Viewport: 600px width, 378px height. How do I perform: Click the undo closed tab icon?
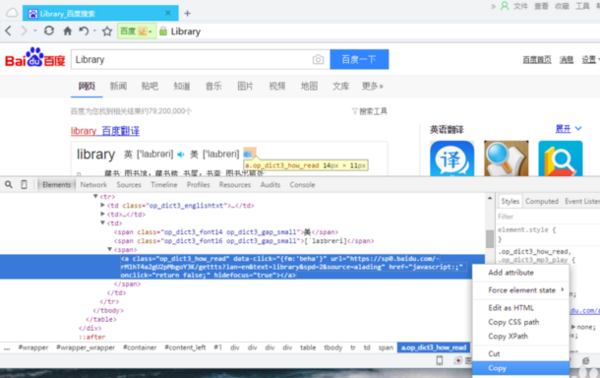[84, 31]
